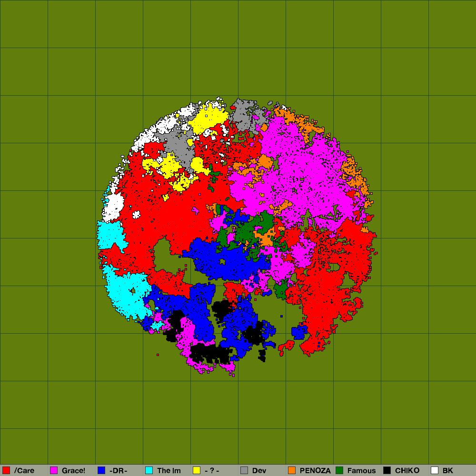Click the yellow - ? - legend swatch
Screen dimensions: 476x476
(197, 470)
